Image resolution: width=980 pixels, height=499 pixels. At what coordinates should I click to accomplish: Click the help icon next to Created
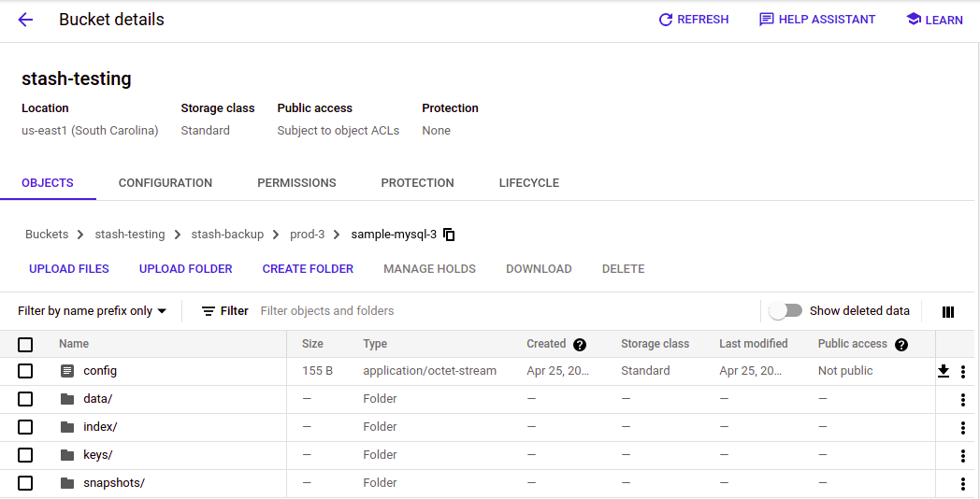580,344
